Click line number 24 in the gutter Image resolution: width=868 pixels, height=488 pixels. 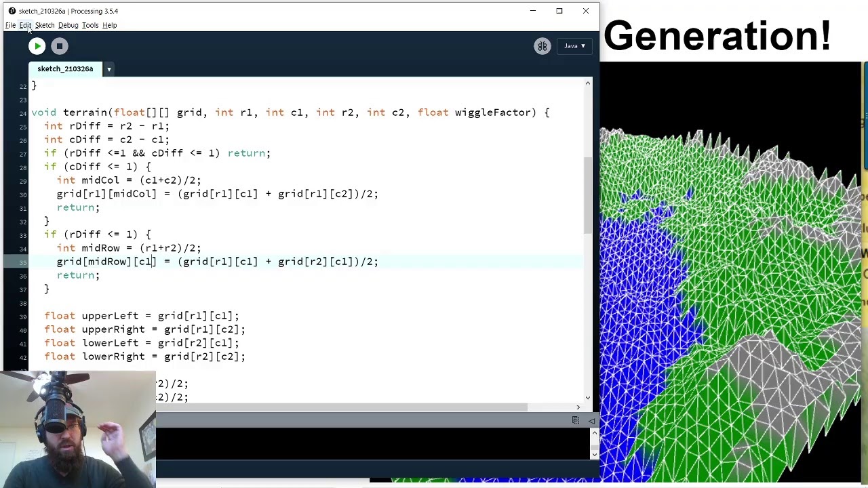tap(23, 113)
